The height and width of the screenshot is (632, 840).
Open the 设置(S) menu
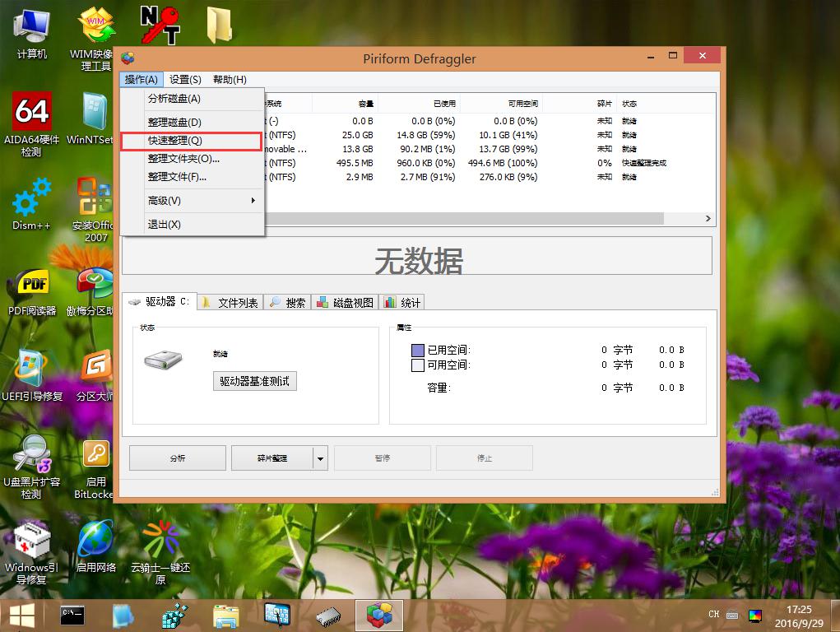coord(185,80)
